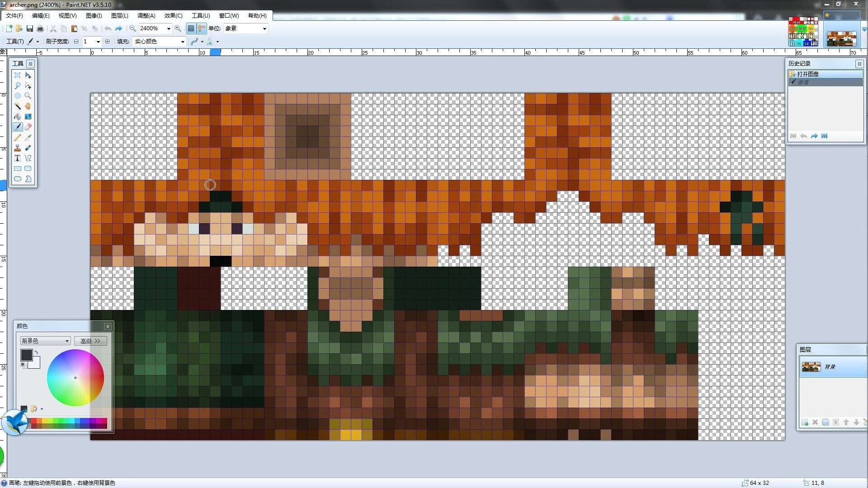Click the primary color swatch
The height and width of the screenshot is (488, 868).
click(x=26, y=355)
